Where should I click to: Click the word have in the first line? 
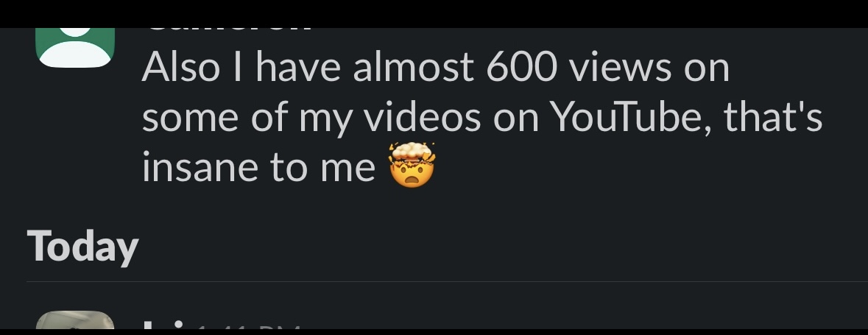(298, 68)
